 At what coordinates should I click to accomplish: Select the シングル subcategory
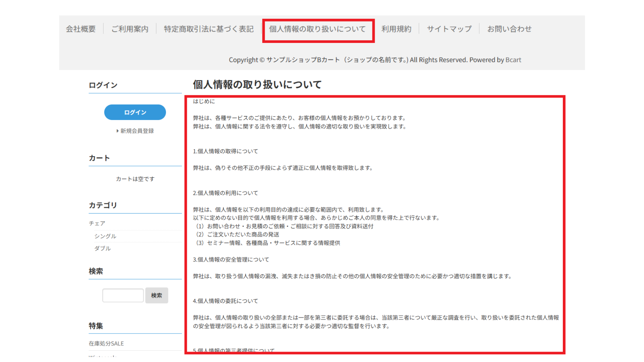105,236
